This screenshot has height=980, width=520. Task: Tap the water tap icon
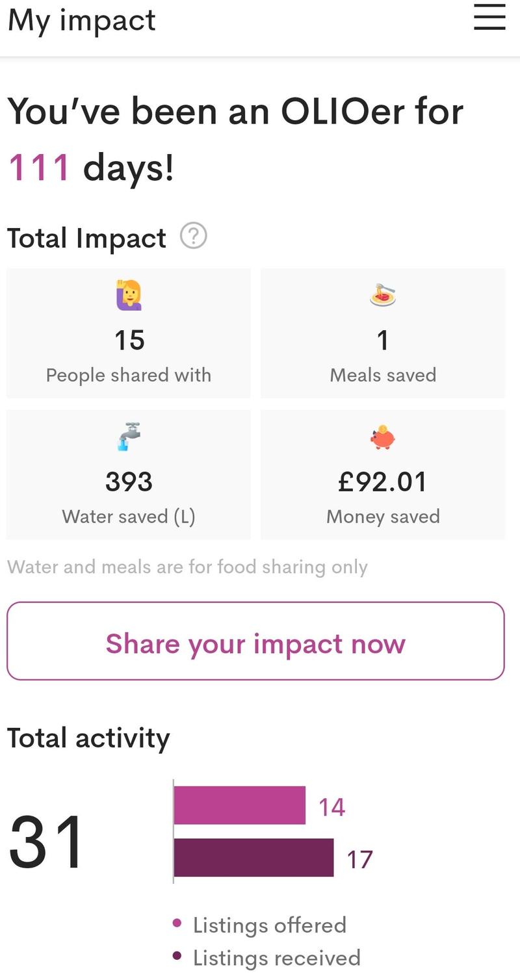129,437
